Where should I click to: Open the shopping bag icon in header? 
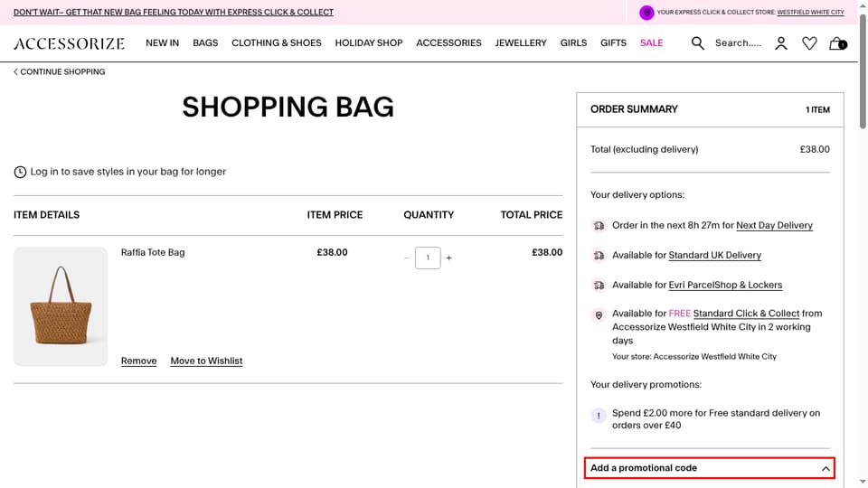[x=837, y=43]
